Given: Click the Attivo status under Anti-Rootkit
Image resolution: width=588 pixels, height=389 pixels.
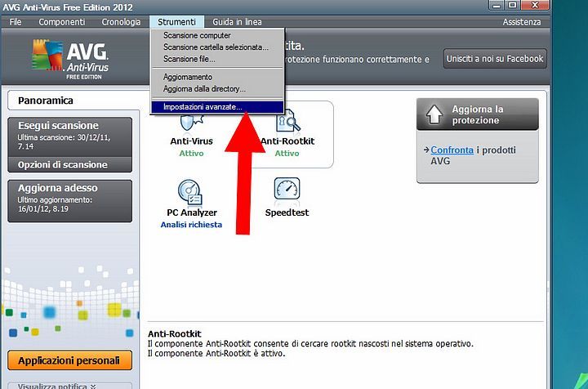Looking at the screenshot, I should point(287,154).
